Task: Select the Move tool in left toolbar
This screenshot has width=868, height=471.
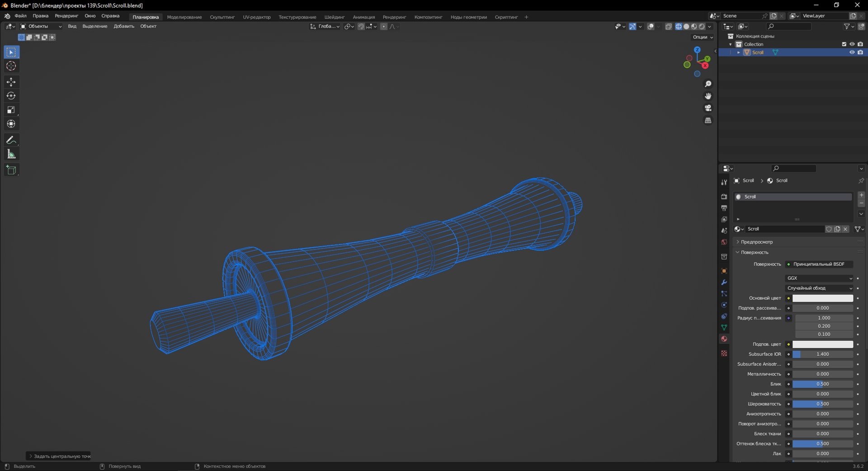Action: tap(11, 82)
